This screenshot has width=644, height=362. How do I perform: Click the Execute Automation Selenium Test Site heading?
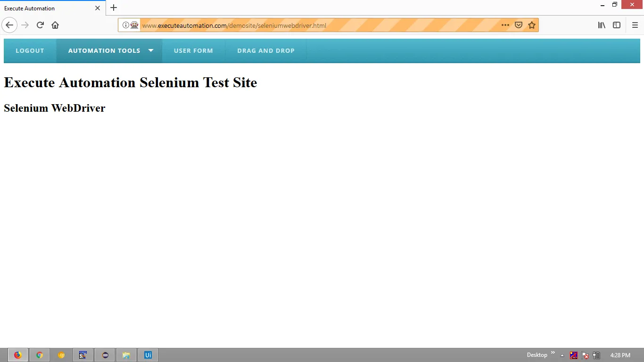point(131,82)
